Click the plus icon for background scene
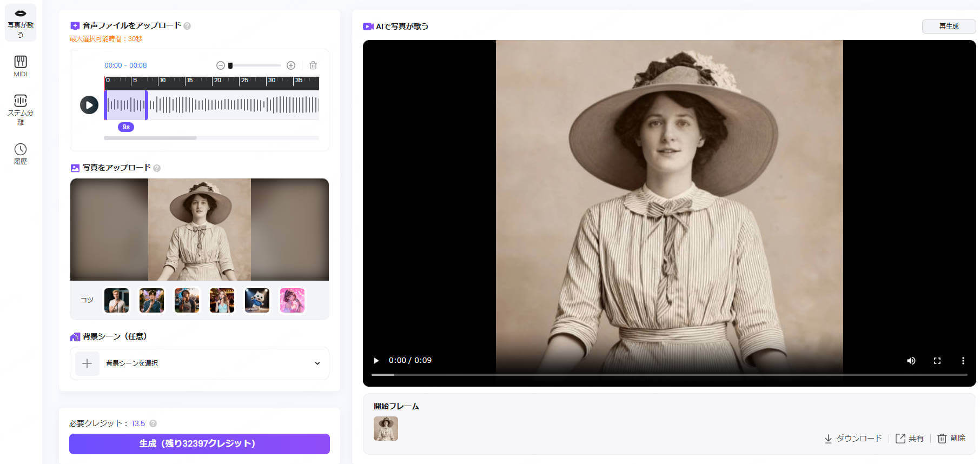980x464 pixels. [x=87, y=363]
